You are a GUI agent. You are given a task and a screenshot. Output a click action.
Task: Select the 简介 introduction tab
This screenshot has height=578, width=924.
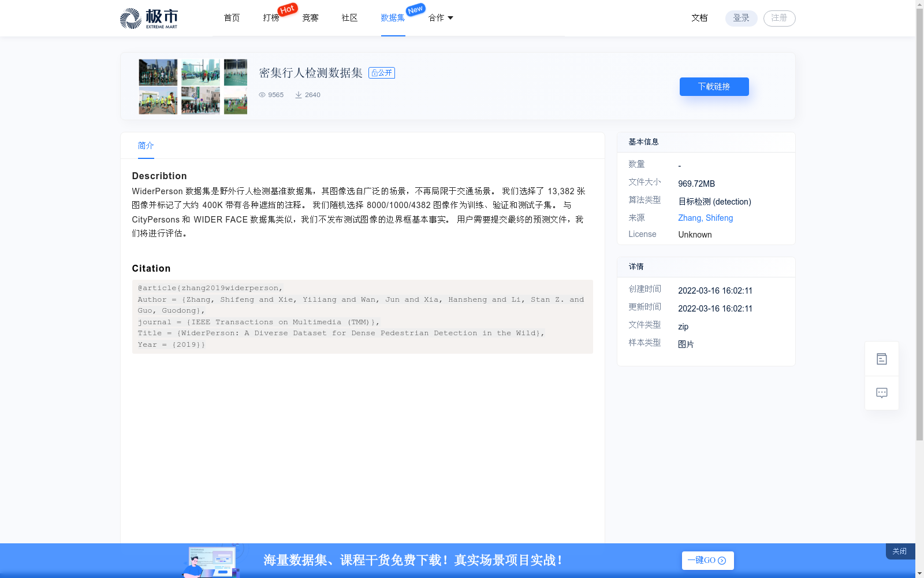coord(146,146)
